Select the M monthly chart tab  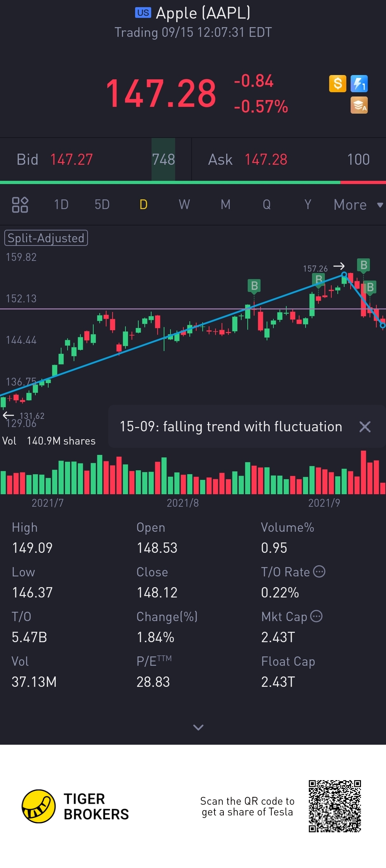pyautogui.click(x=226, y=205)
